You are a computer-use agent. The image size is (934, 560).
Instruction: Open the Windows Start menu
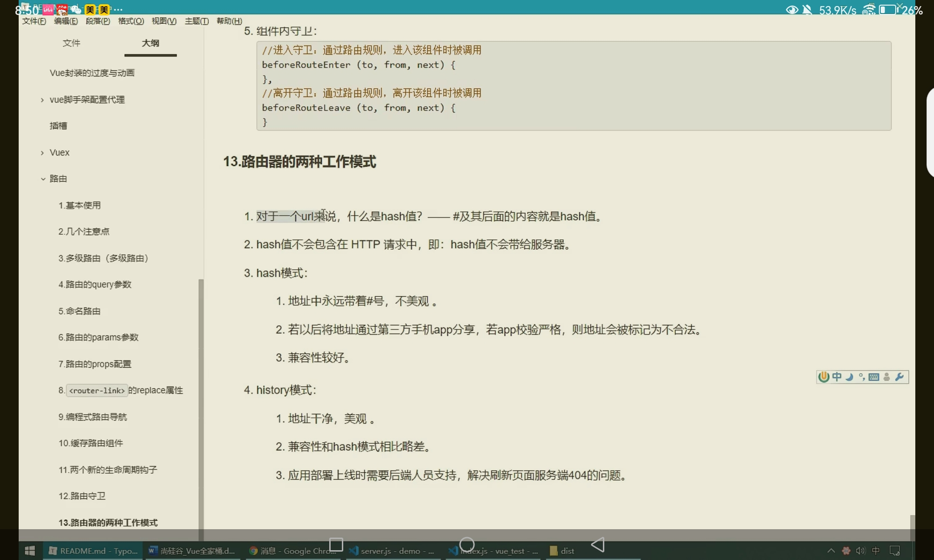click(30, 551)
